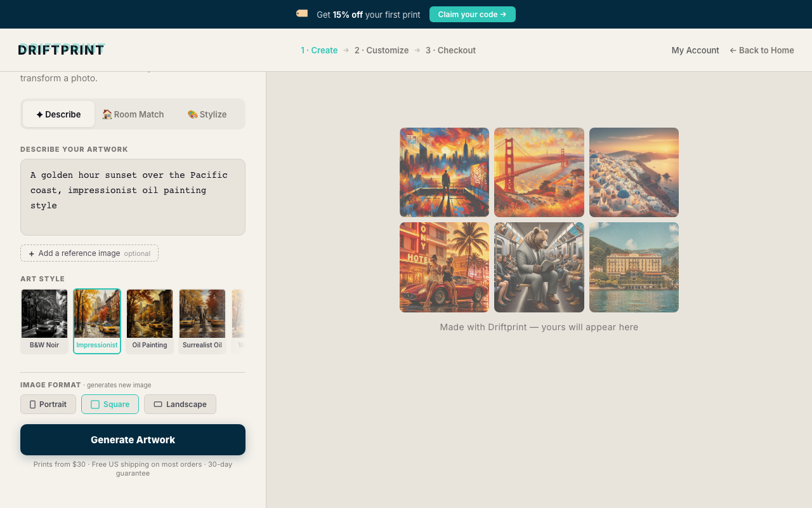This screenshot has height=508, width=812.
Task: Open the bear on subway sample artwork
Action: coord(539,267)
